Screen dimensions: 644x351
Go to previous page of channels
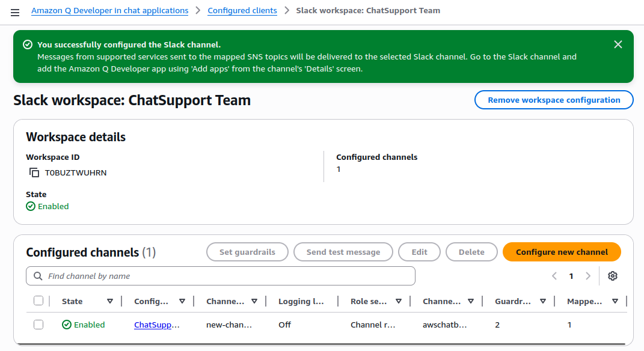tap(554, 276)
